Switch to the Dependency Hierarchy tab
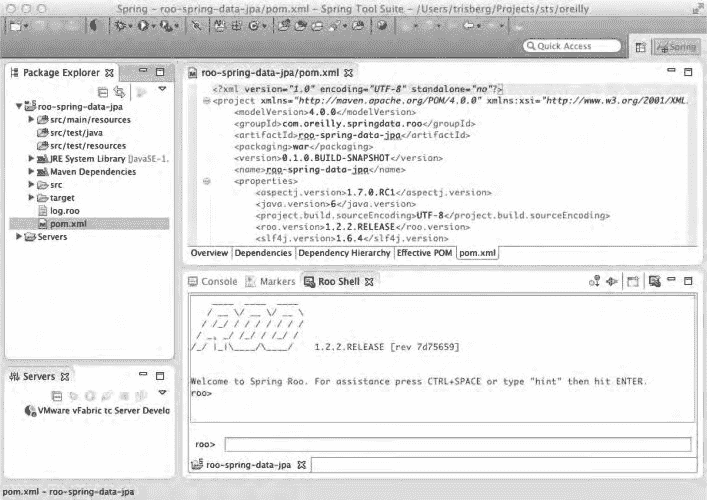 pos(343,254)
